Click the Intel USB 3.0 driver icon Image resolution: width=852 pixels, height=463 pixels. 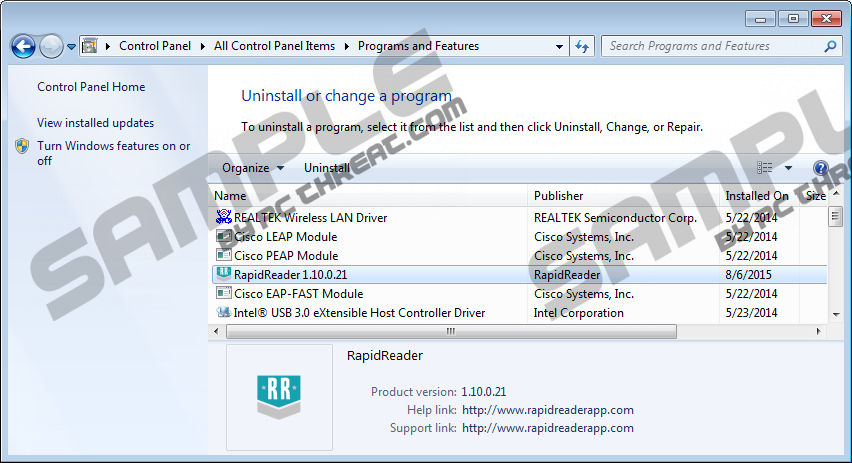[x=224, y=313]
